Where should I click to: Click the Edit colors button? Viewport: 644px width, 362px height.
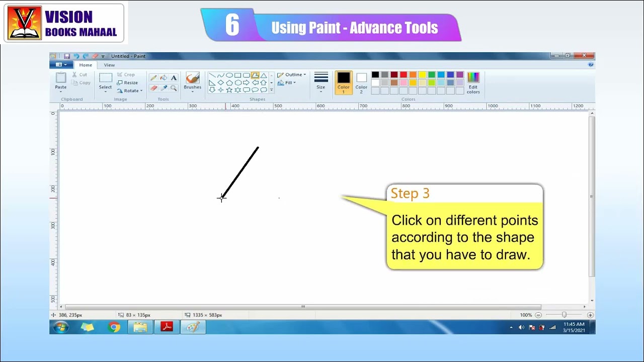pos(473,83)
